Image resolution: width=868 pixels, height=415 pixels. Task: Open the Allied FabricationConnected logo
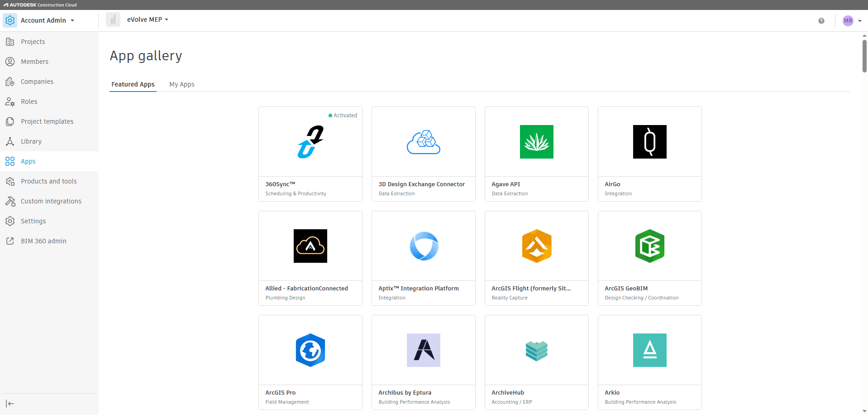pyautogui.click(x=310, y=246)
